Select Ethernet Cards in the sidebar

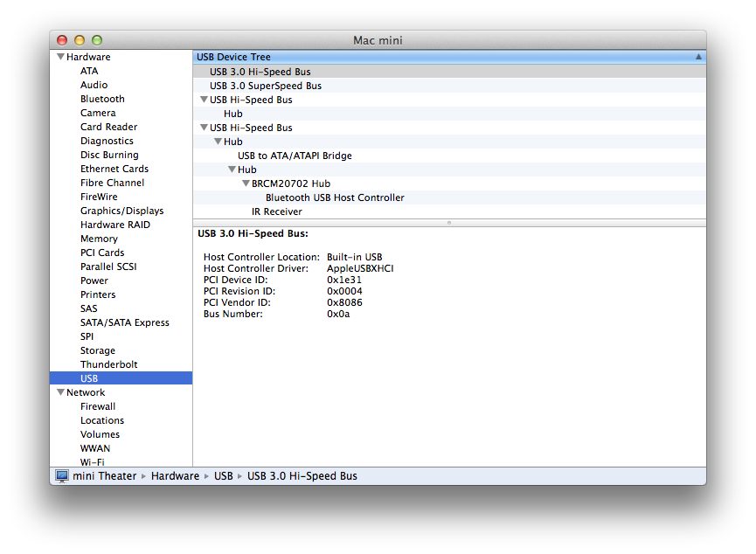pyautogui.click(x=114, y=169)
